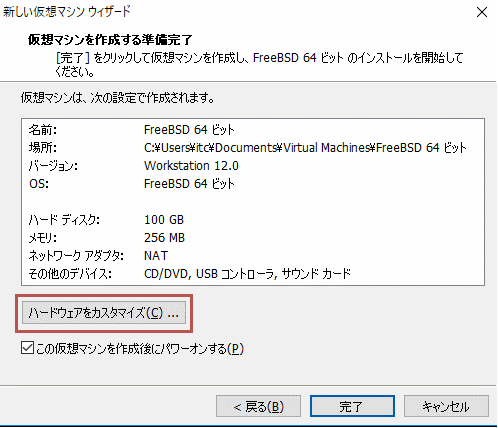Click the 場所: label
The height and width of the screenshot is (428, 498).
coord(43,147)
